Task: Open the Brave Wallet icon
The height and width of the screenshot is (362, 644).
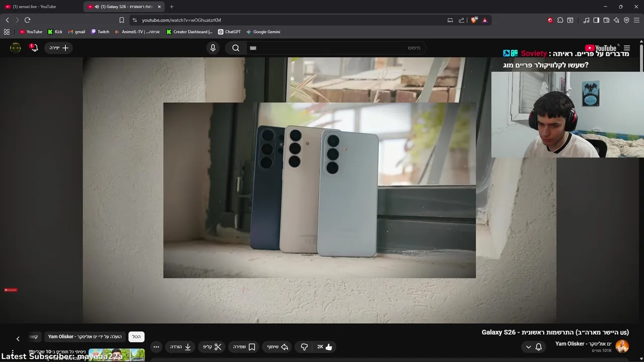Action: pos(606,20)
